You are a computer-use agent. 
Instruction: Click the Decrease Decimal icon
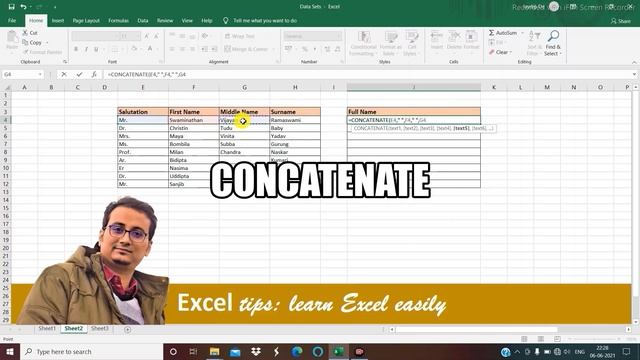tap(338, 49)
